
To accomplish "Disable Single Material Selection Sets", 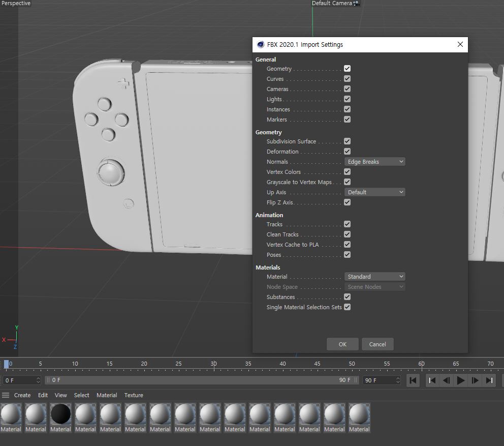I will (347, 307).
